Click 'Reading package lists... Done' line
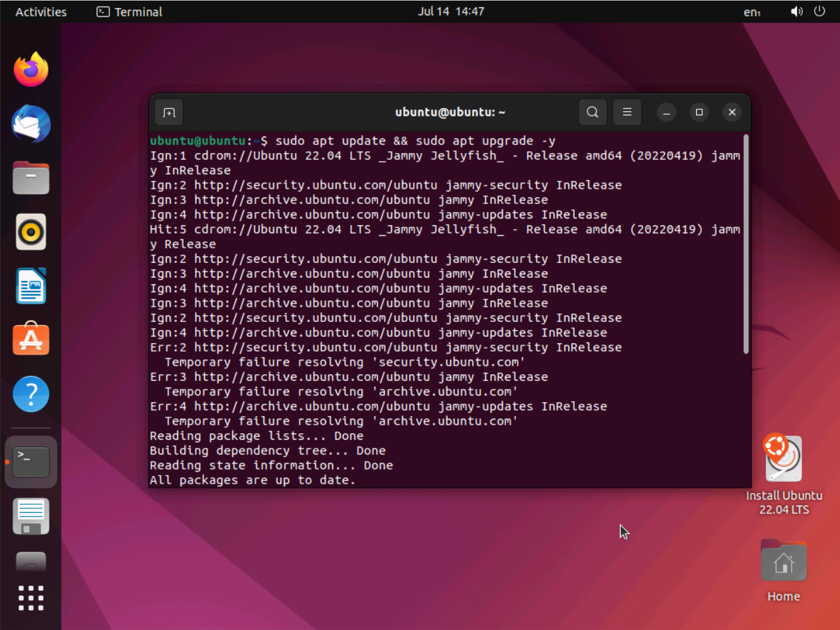840x630 pixels. [x=257, y=436]
